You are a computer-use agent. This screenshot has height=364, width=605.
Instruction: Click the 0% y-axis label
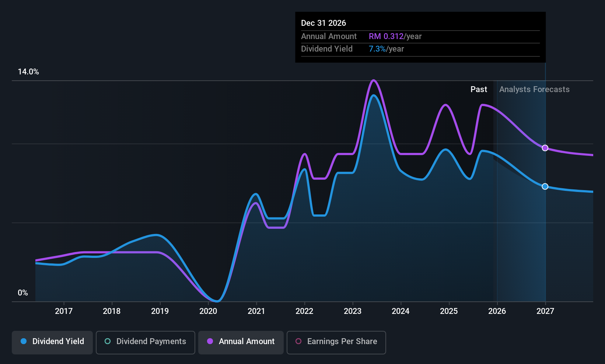coord(23,293)
